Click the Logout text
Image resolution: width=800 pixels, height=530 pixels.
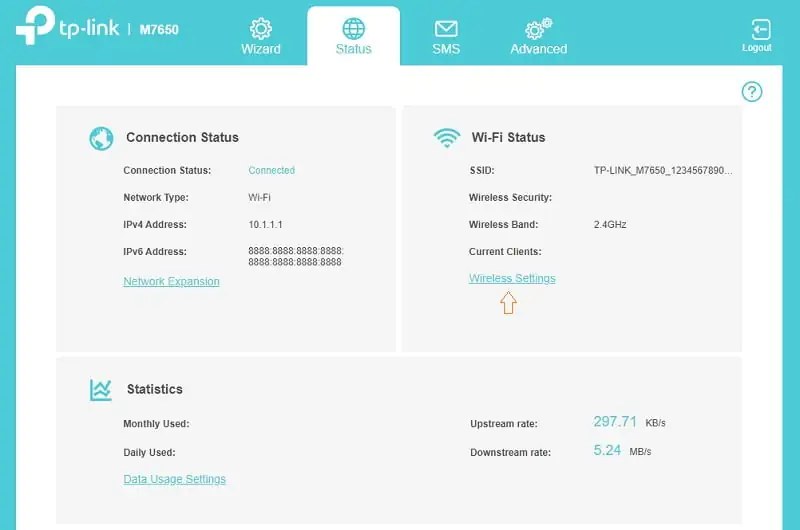coord(757,47)
